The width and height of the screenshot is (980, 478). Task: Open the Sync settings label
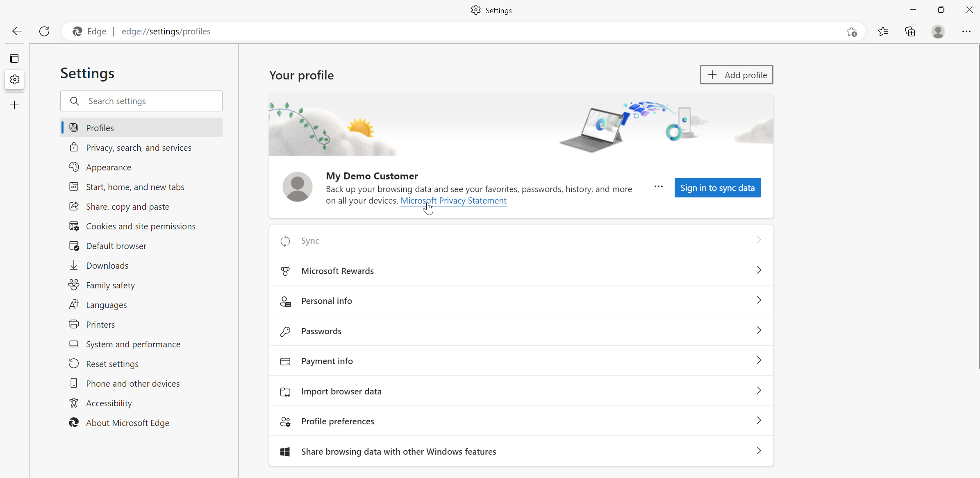(x=310, y=241)
